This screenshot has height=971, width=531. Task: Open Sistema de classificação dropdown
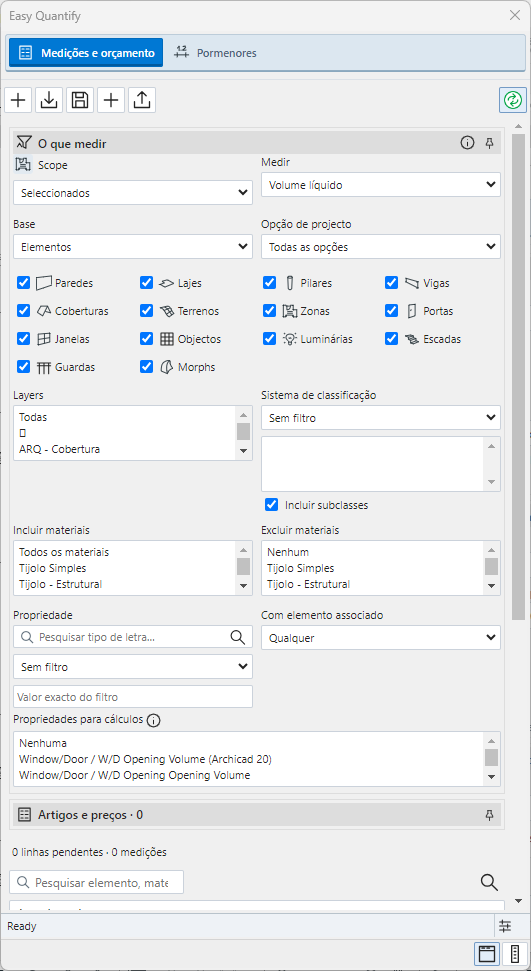coord(380,418)
